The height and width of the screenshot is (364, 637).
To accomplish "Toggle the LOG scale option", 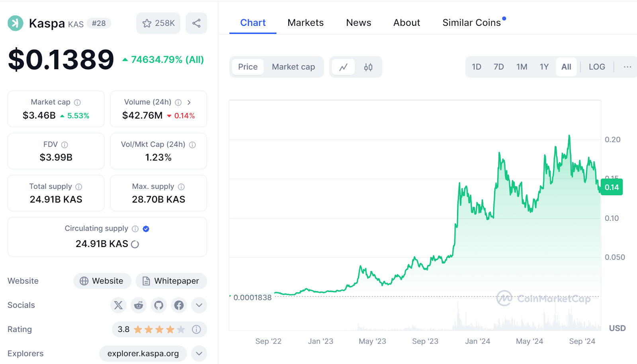I will point(597,67).
